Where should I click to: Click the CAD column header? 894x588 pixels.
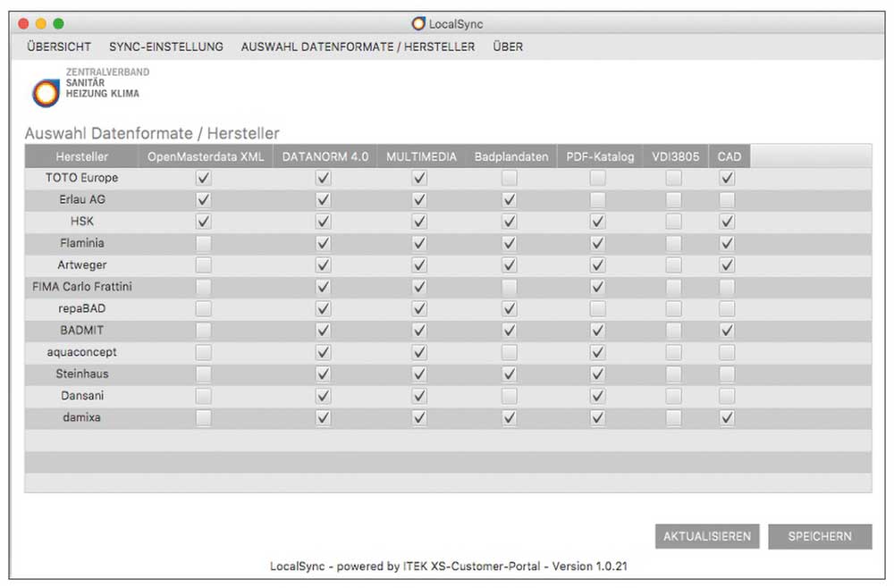point(730,156)
